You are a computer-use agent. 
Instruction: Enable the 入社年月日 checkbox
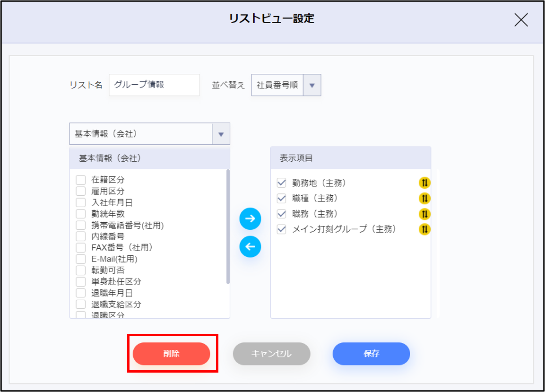point(81,202)
